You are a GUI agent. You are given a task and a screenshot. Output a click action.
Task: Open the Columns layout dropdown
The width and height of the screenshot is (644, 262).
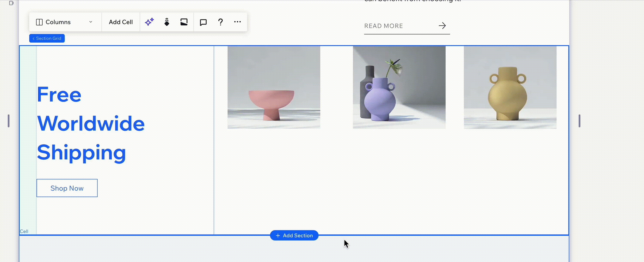[58, 22]
